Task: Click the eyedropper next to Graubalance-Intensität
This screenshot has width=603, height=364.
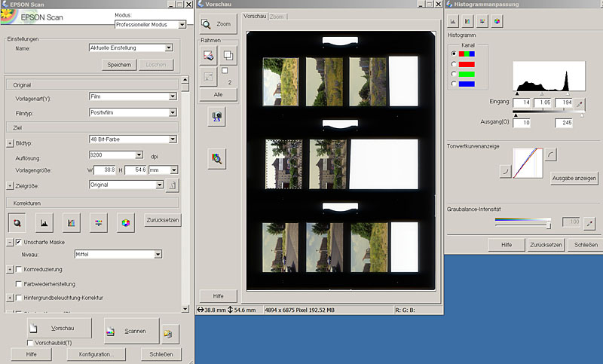Action: click(x=589, y=223)
